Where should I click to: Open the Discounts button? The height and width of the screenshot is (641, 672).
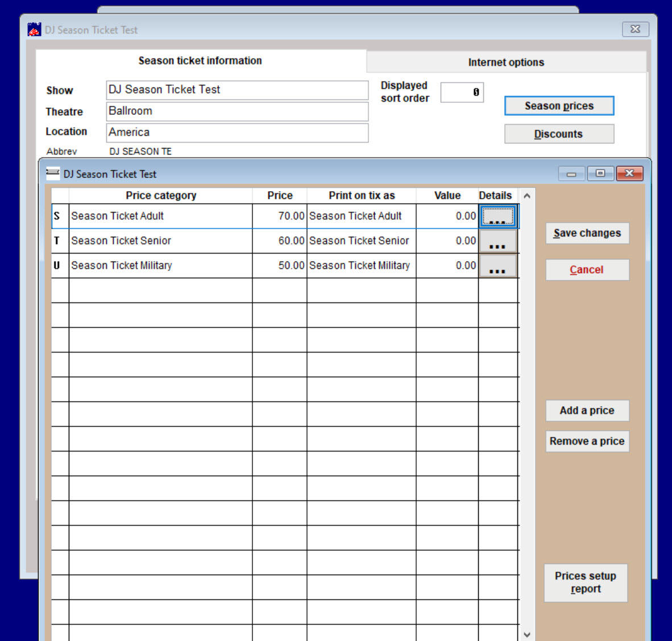click(559, 134)
